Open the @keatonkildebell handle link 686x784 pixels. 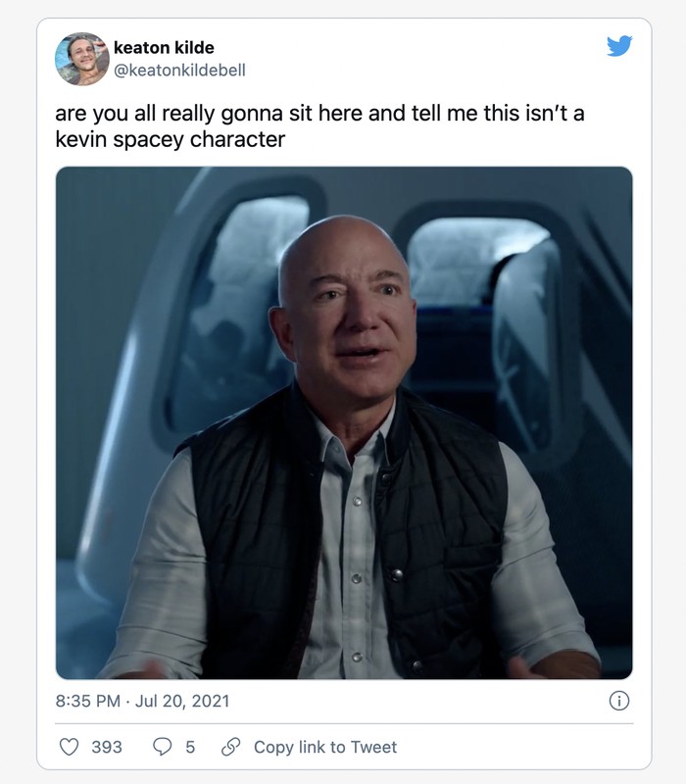(179, 70)
